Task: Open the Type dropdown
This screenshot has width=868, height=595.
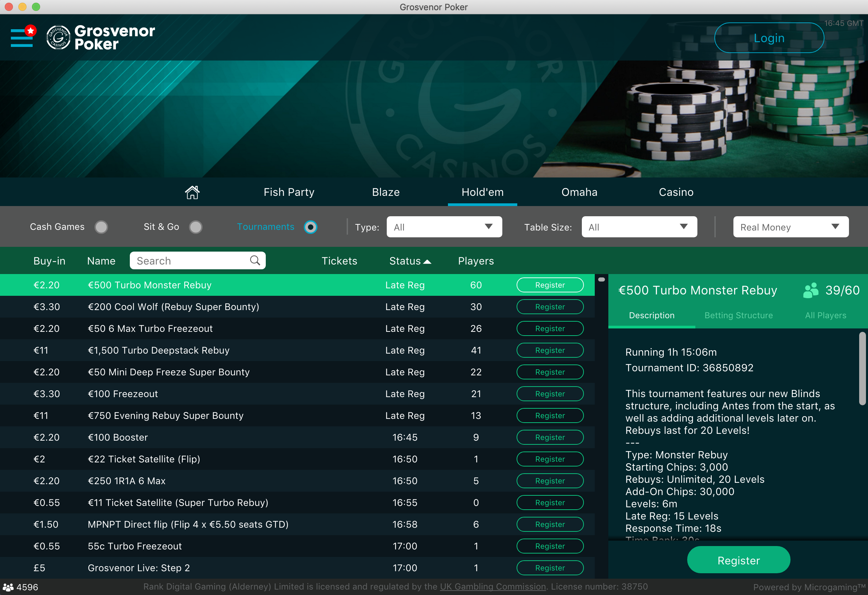Action: (x=444, y=227)
